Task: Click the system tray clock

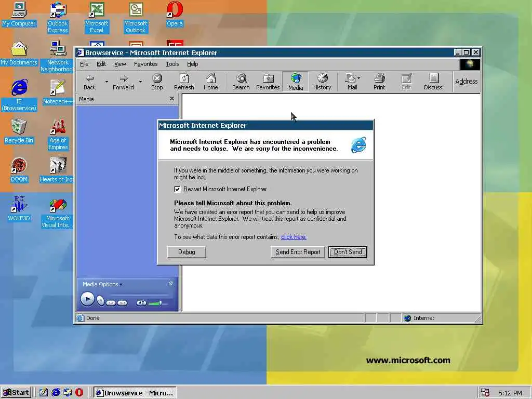Action: click(x=510, y=393)
